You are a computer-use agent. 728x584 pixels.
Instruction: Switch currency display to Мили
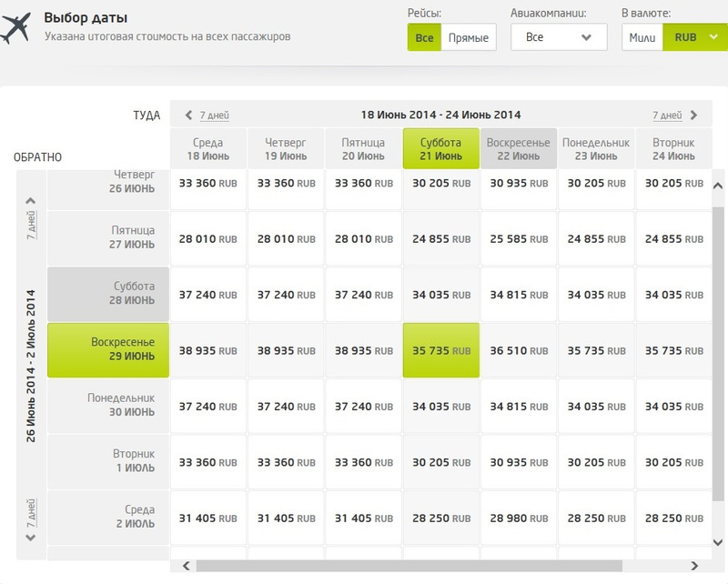tap(642, 37)
